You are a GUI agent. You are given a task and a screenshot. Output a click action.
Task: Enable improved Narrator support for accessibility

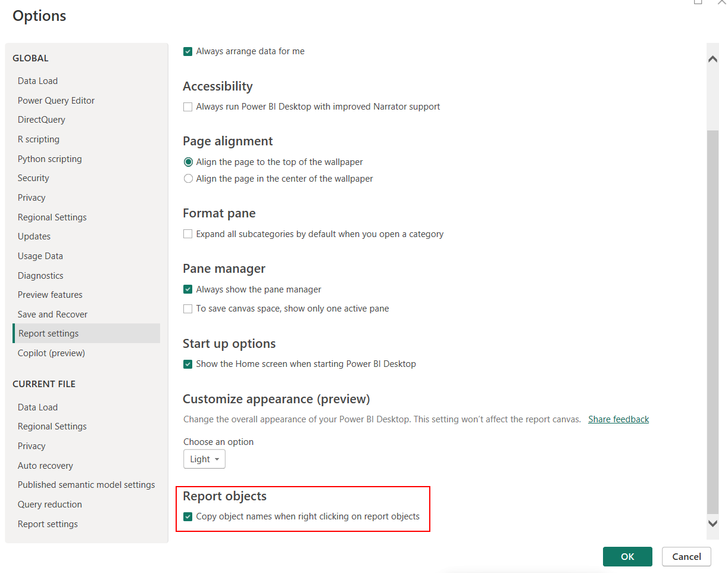point(188,107)
